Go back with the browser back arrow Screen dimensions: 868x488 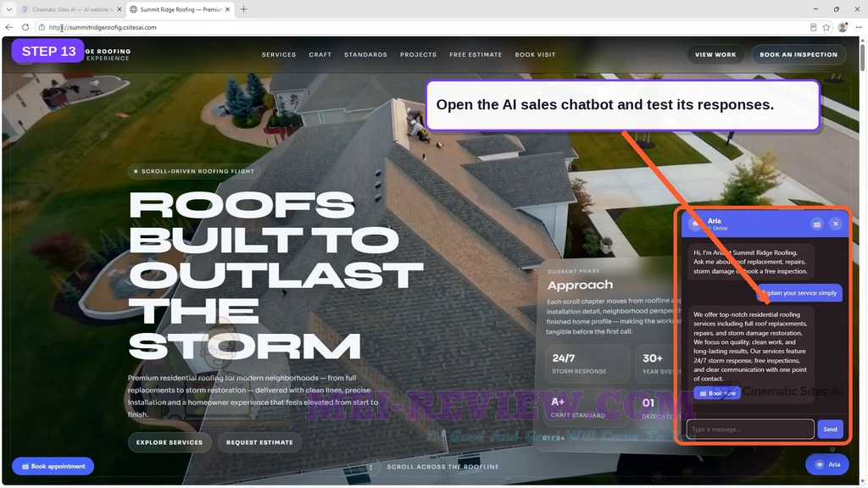point(8,27)
